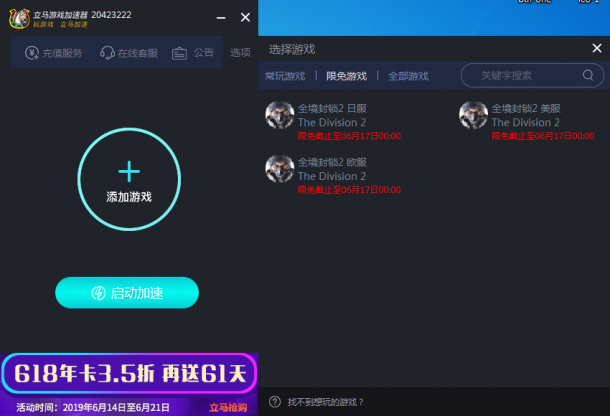The height and width of the screenshot is (416, 610).
Task: Start acceleration with 启动加速 button
Action: pos(127,293)
